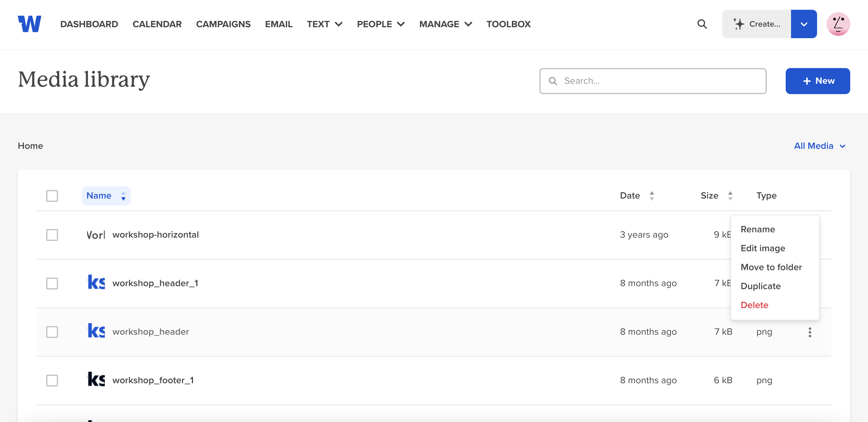This screenshot has height=422, width=868.
Task: Open the workshop_footer_1 thumbnail
Action: (x=96, y=380)
